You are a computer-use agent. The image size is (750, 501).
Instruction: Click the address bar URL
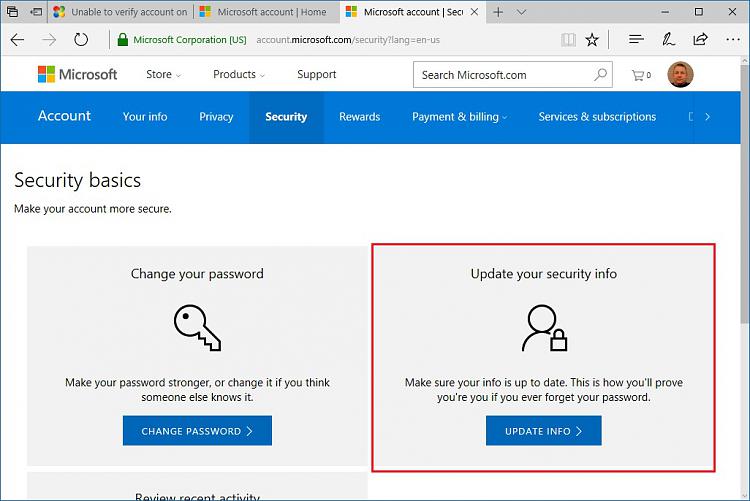(348, 40)
